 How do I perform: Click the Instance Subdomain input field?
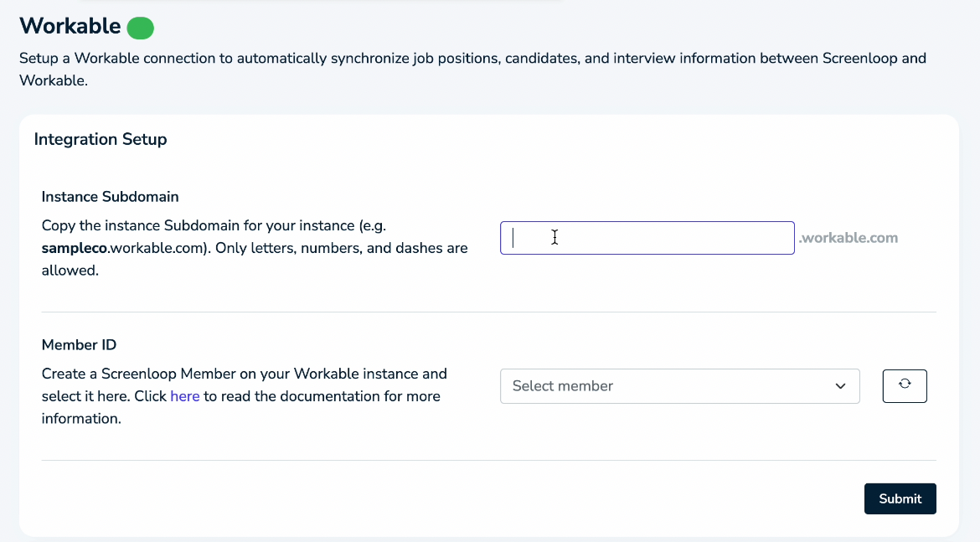(x=647, y=238)
